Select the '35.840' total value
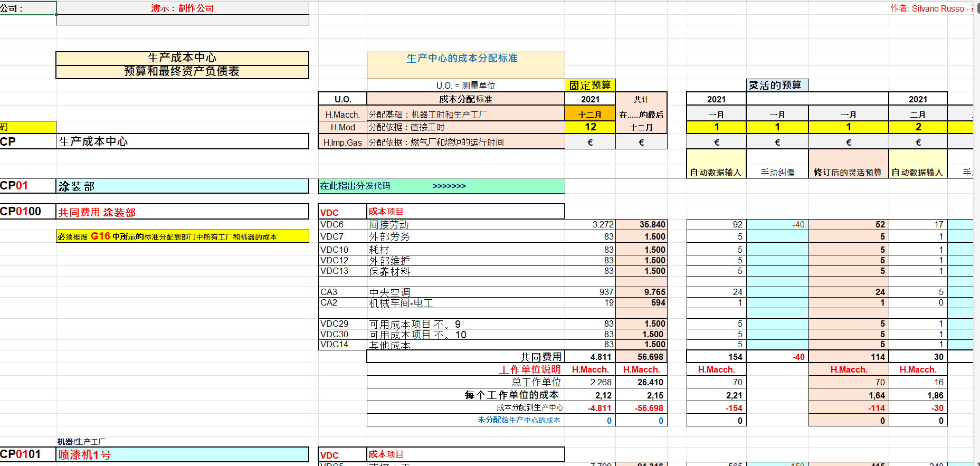This screenshot has height=466, width=980. (x=641, y=224)
